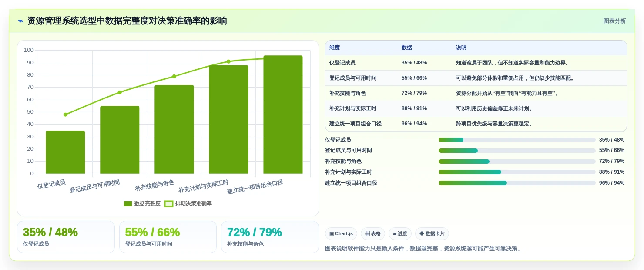Click the 表格 tag chip
The height and width of the screenshot is (270, 644).
pos(373,234)
